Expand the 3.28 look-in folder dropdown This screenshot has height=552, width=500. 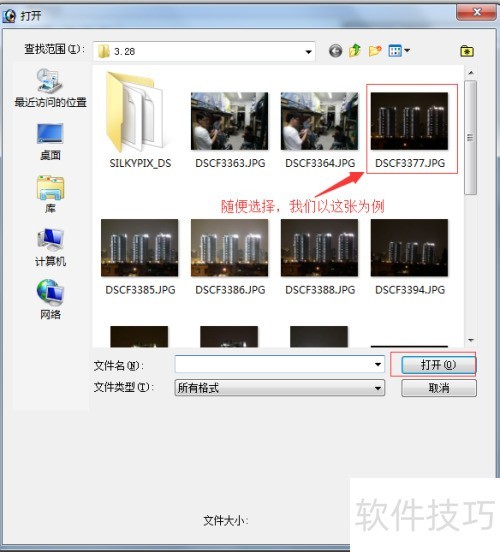click(308, 52)
